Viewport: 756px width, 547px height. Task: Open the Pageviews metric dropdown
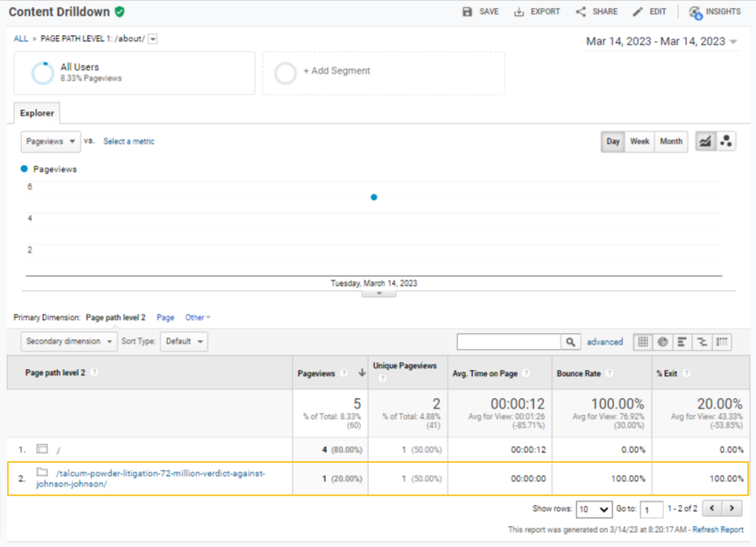[51, 141]
